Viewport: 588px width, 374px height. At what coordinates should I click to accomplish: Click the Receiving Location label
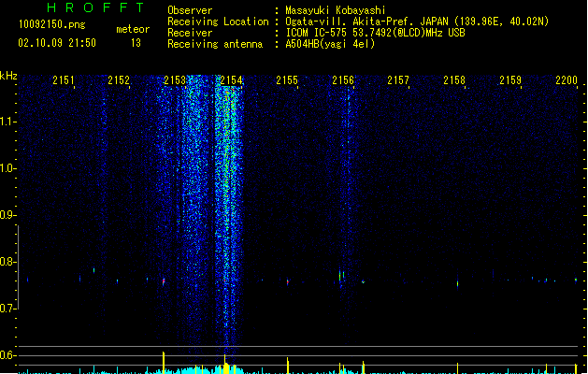[x=218, y=22]
